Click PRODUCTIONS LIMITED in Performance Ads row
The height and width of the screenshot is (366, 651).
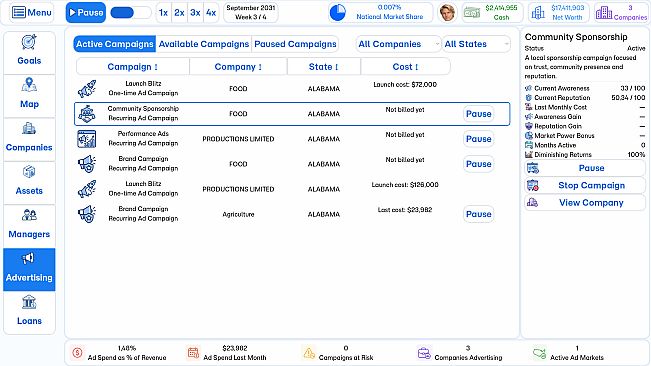click(x=238, y=139)
